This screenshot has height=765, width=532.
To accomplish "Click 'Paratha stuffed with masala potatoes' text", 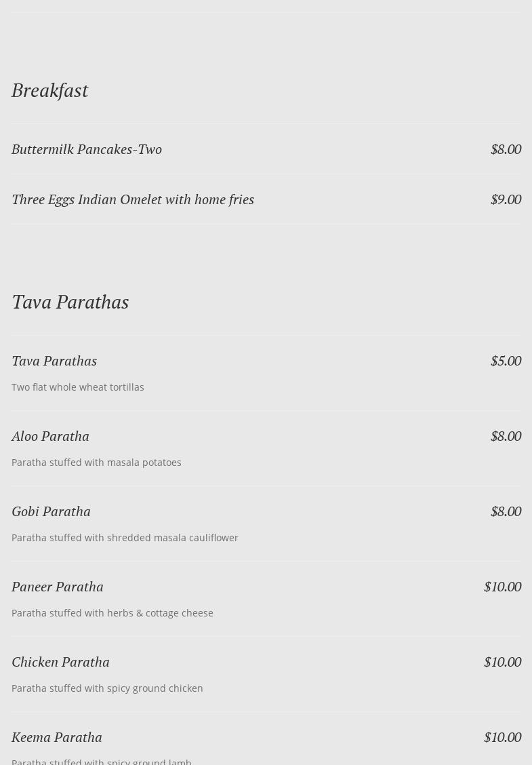I will coord(96,463).
